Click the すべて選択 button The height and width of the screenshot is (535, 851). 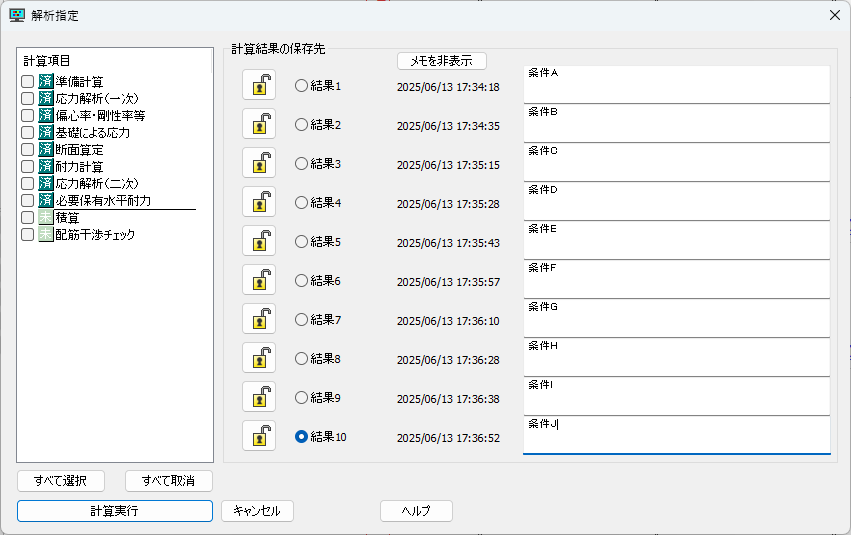coord(60,481)
